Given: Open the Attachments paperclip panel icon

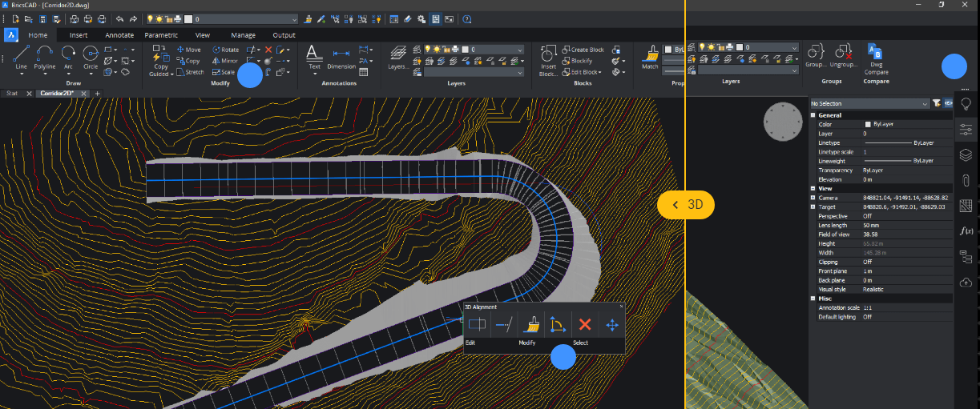Looking at the screenshot, I should (x=966, y=180).
